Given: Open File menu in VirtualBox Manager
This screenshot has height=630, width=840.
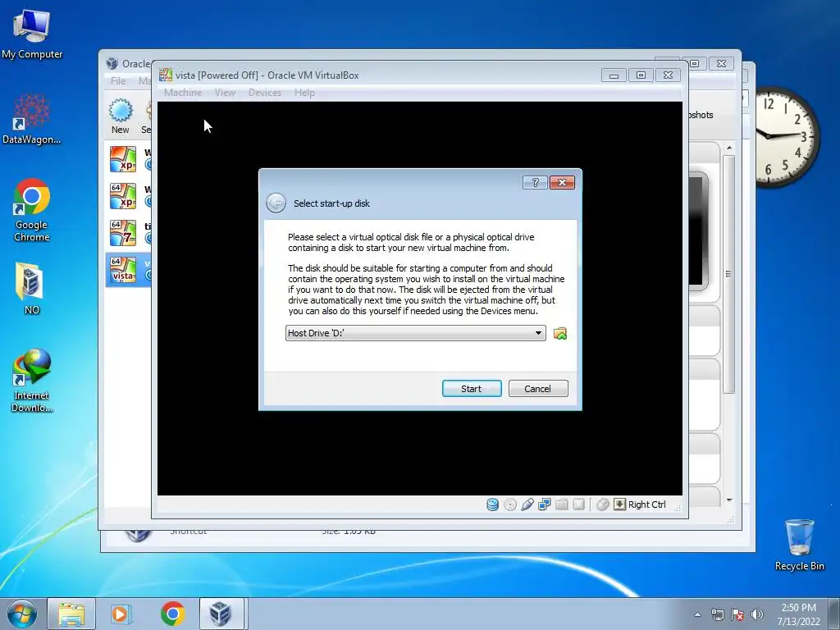Looking at the screenshot, I should [118, 81].
